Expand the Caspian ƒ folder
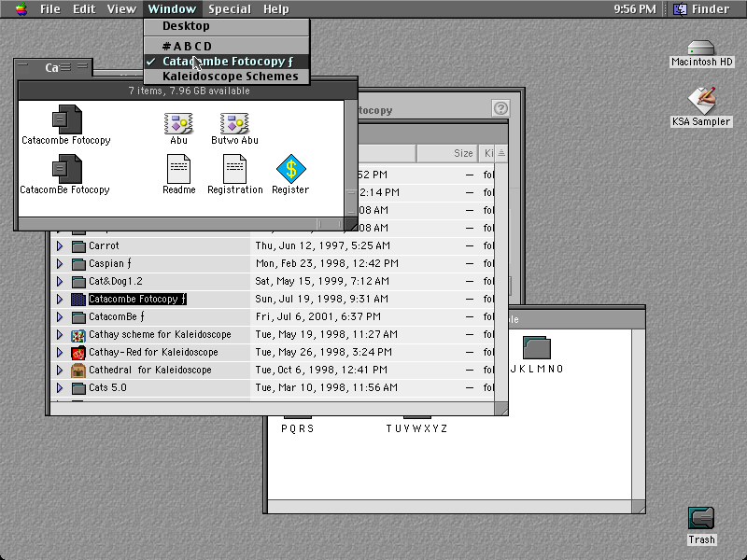 (60, 263)
